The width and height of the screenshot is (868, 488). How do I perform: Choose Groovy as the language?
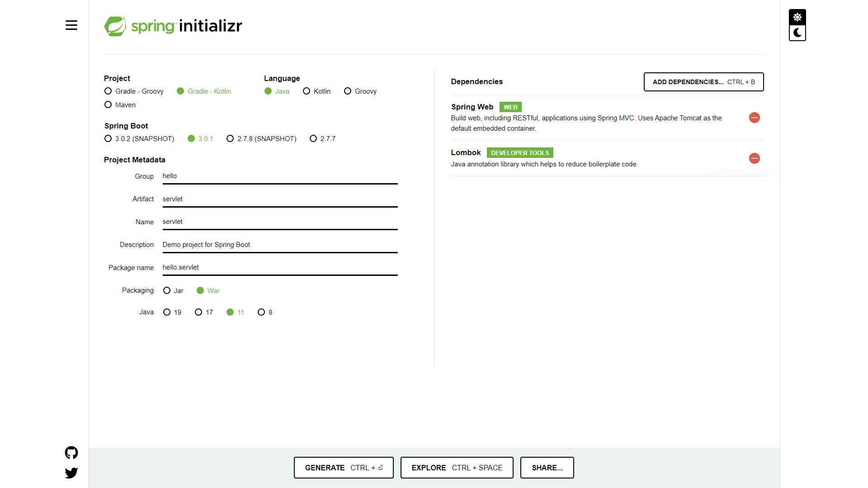360,91
